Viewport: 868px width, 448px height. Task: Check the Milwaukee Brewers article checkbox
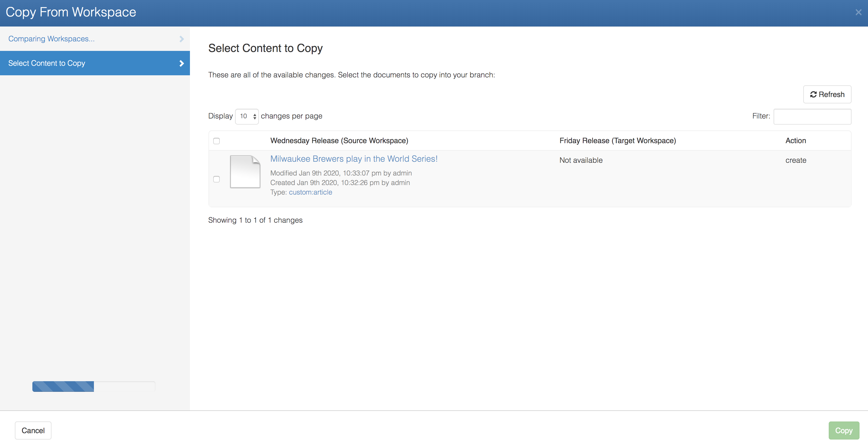click(217, 179)
